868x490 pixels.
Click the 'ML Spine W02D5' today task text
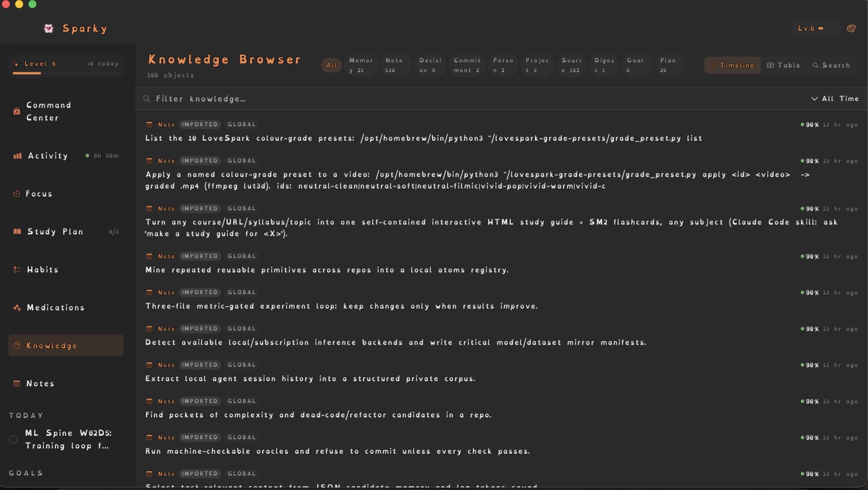(68, 439)
